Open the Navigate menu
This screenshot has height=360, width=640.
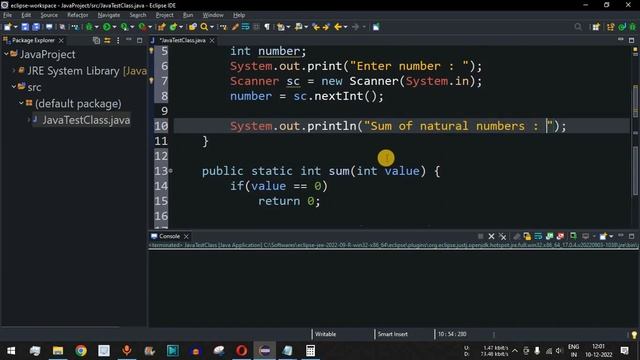pos(109,15)
